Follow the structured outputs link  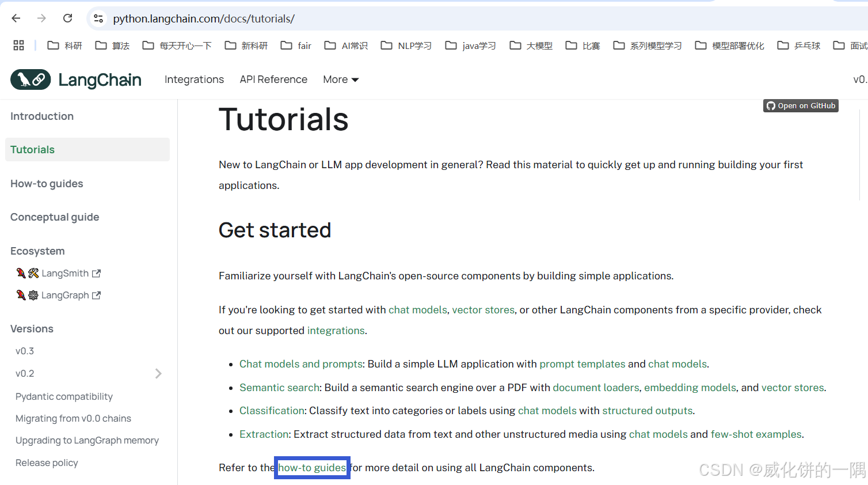tap(647, 411)
